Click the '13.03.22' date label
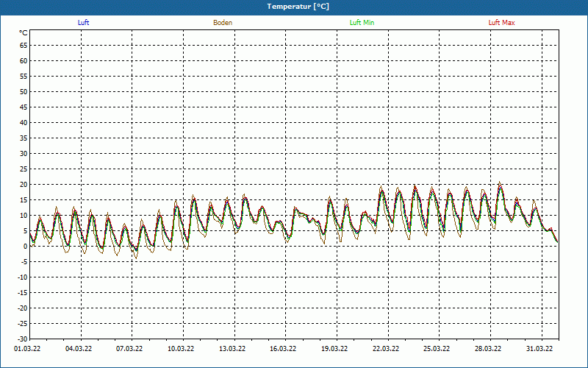The image size is (588, 368). click(x=232, y=349)
